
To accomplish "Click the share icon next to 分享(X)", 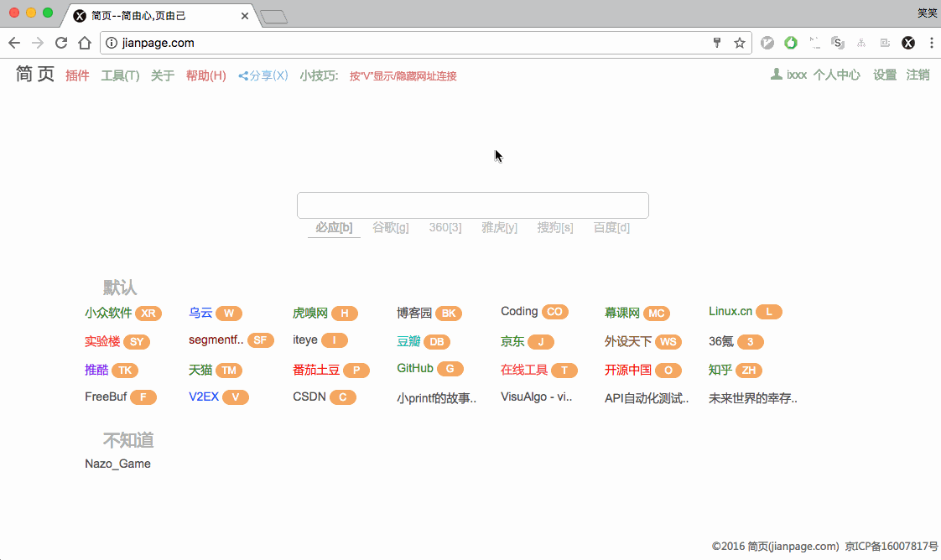I will [243, 76].
